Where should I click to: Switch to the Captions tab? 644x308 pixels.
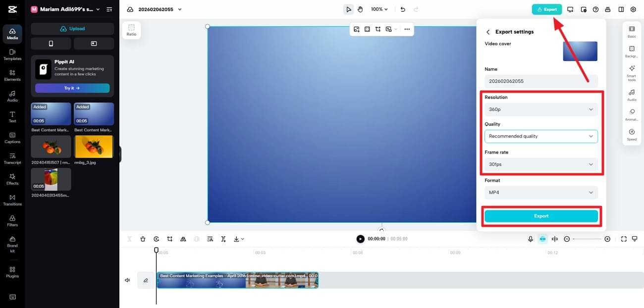coord(12,138)
